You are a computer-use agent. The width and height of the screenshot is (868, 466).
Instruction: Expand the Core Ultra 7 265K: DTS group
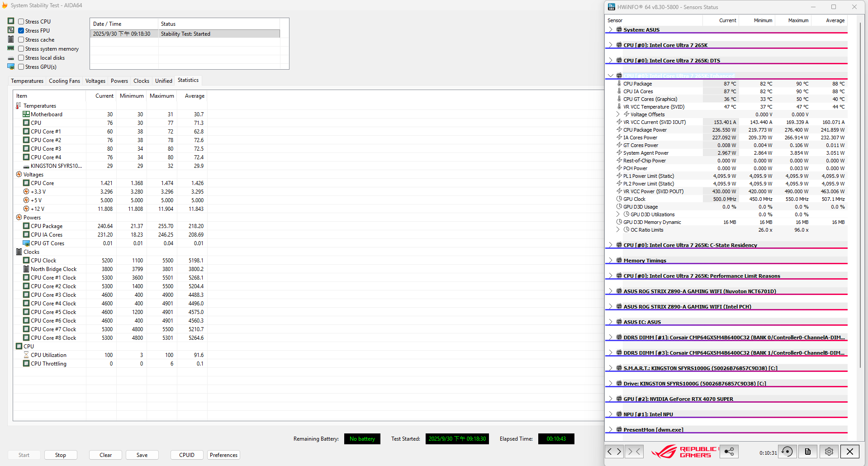pos(610,60)
